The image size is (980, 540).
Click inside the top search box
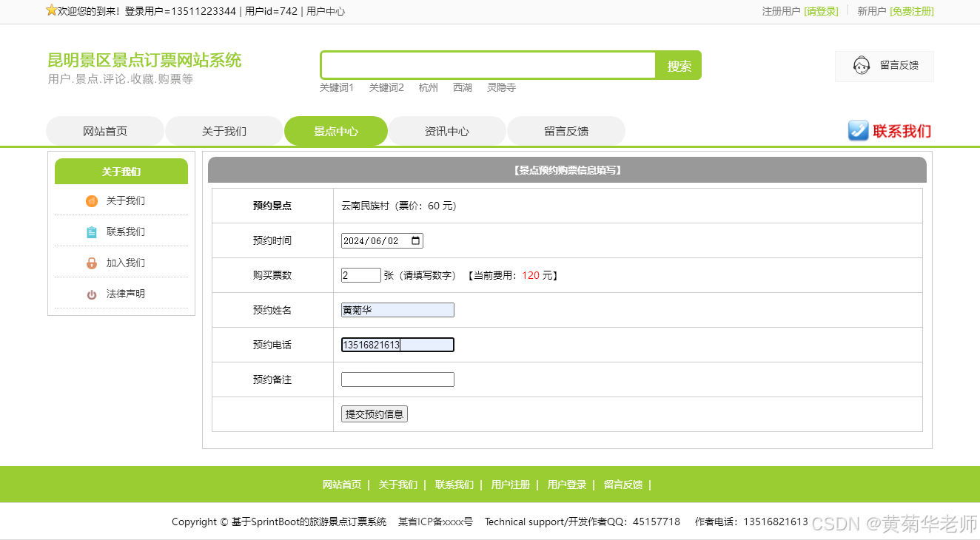tap(487, 65)
